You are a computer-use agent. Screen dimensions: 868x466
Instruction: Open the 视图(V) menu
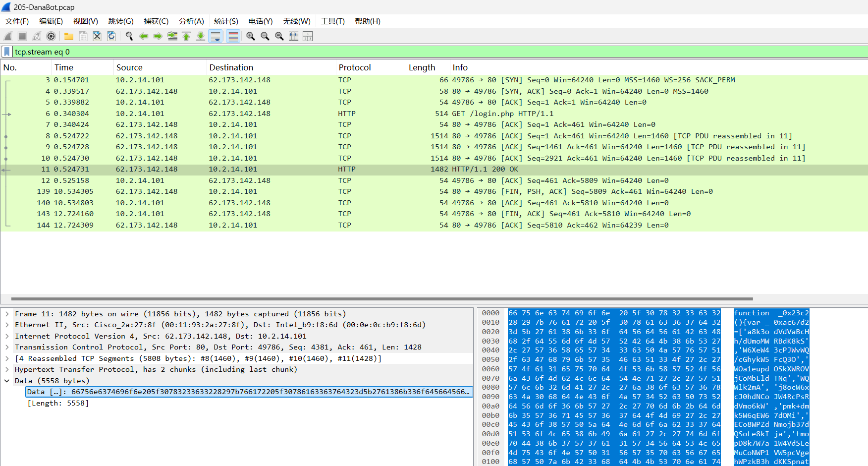click(86, 21)
